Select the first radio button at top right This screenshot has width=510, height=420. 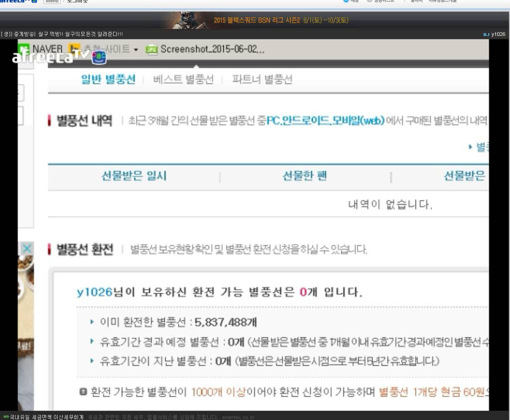[346, 1]
